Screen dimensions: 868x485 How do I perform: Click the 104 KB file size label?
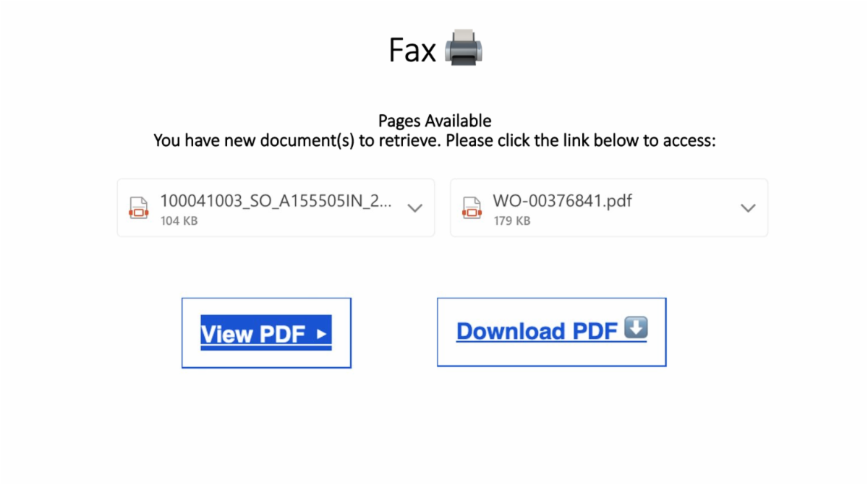(x=179, y=221)
